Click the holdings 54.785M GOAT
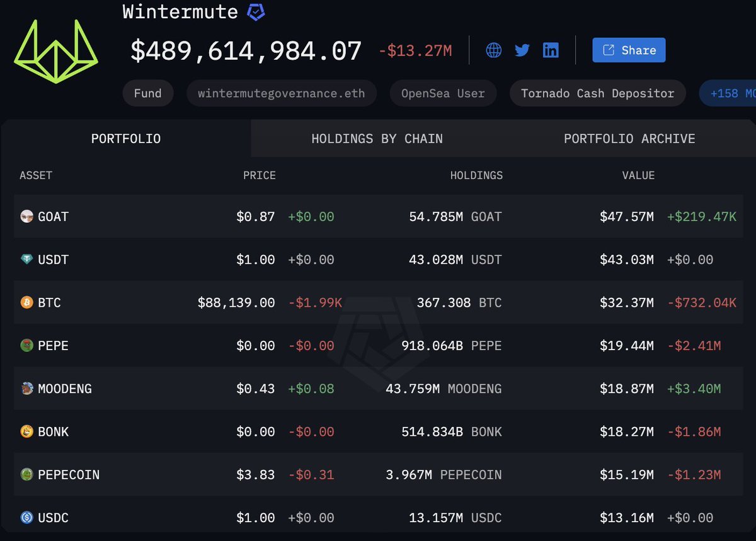This screenshot has height=541, width=756. tap(455, 217)
